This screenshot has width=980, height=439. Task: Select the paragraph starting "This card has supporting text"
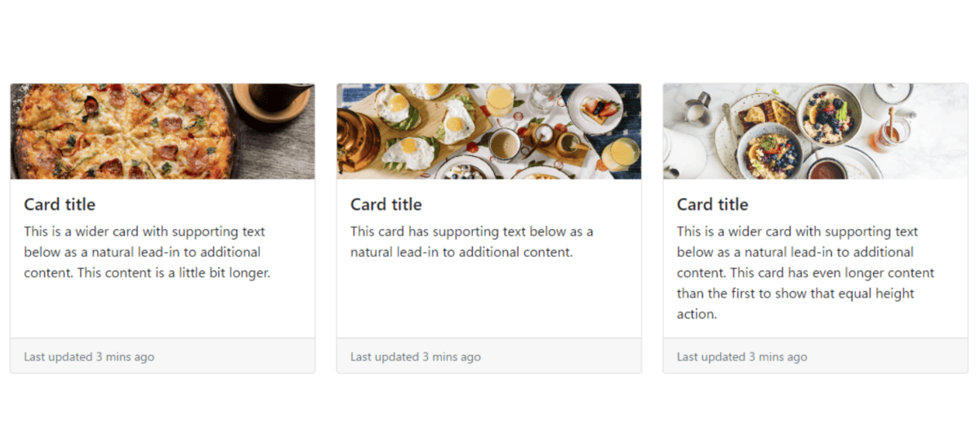[472, 242]
